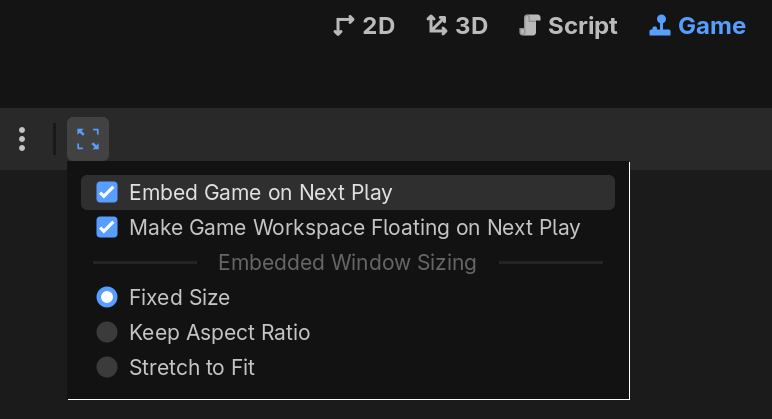Click the Game joystick icon
772x419 pixels.
click(x=660, y=26)
